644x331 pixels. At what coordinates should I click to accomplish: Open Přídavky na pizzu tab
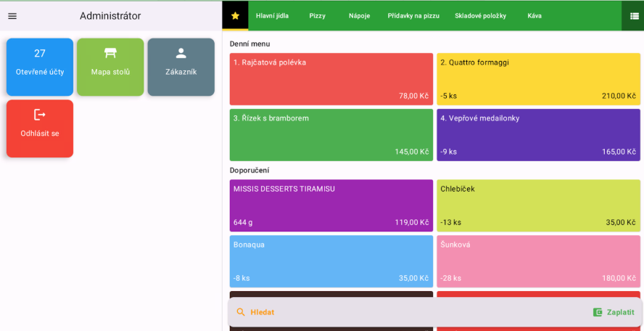click(413, 16)
